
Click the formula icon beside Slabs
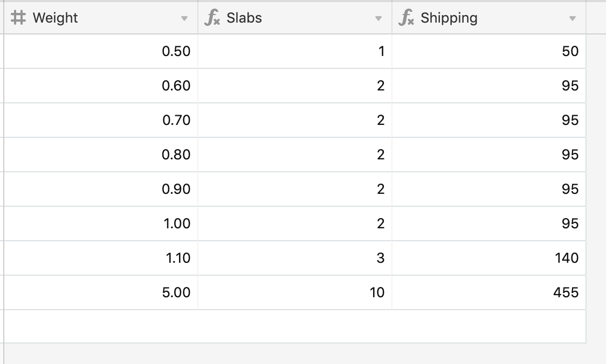click(x=212, y=18)
